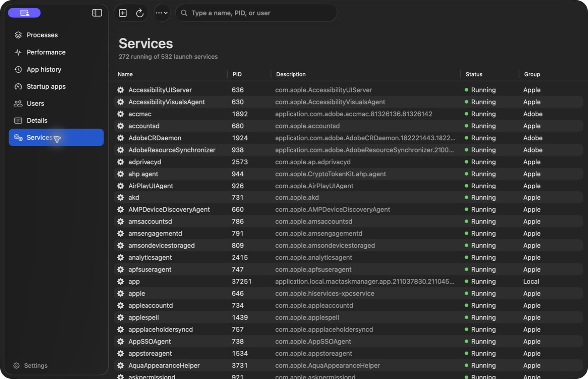Toggle the sidebar panel icon

[97, 13]
